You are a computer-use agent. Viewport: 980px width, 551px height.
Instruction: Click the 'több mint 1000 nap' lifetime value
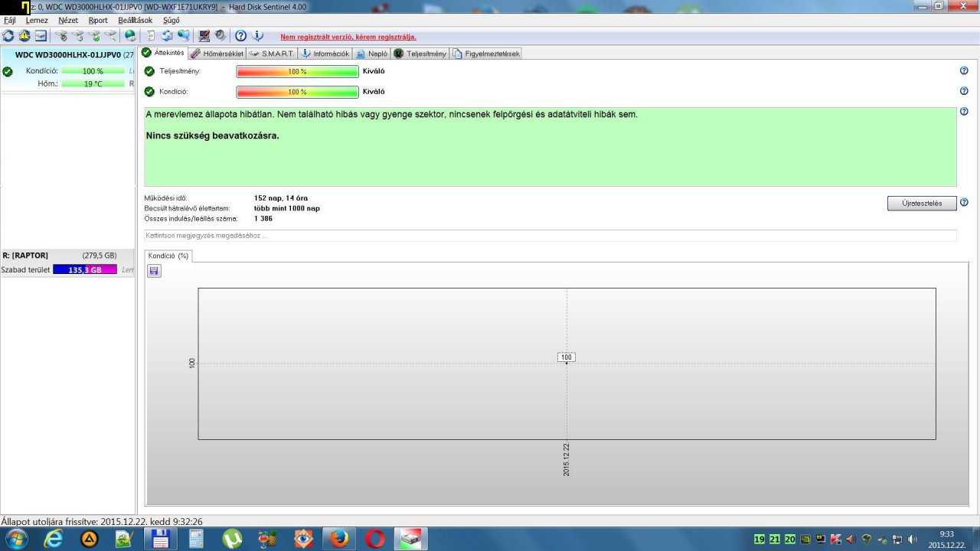pos(287,208)
